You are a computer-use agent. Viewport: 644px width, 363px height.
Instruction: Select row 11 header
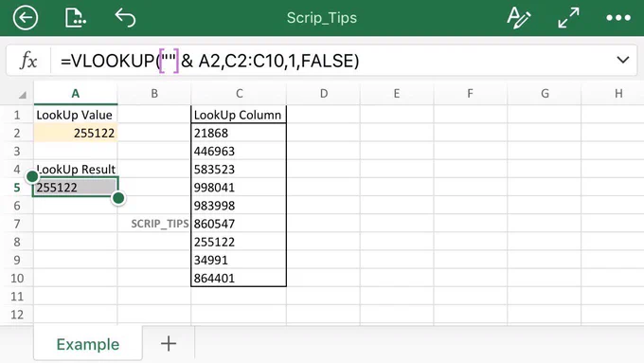coord(17,296)
